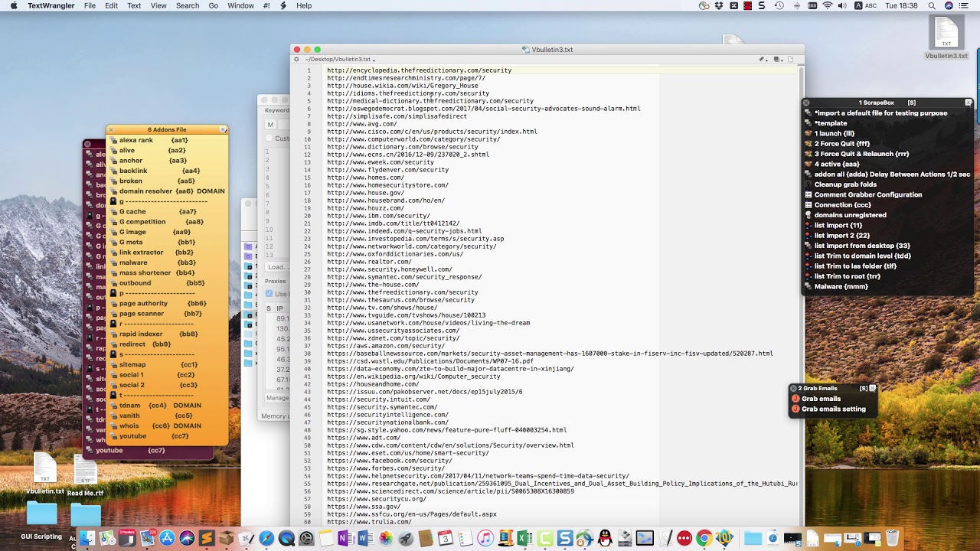
Task: Click the red filmstrip menu bar icon
Action: click(748, 5)
